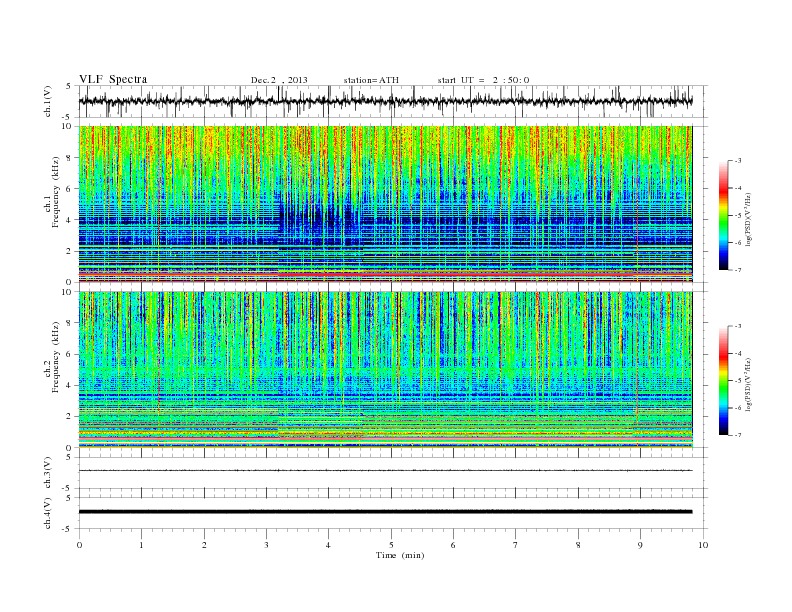Click time axis tick label "7"
Screen dimensions: 792x612
coord(516,545)
